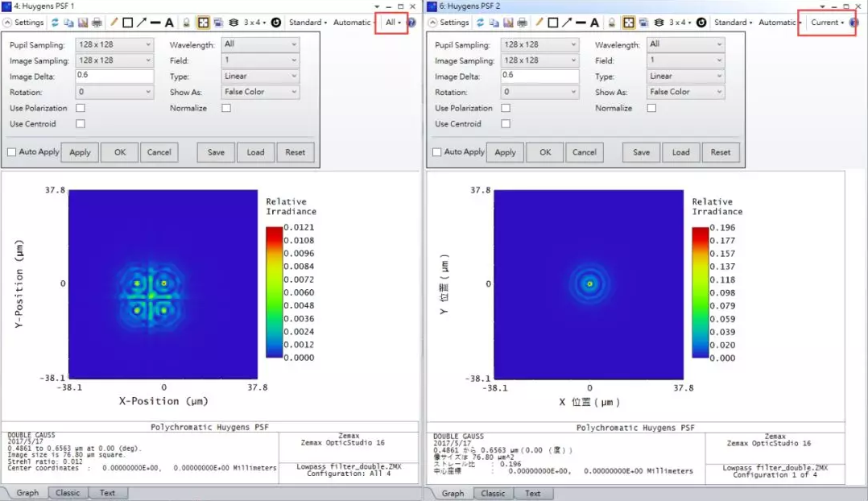Open 3 x 4 layout dropdown in PSF 1
The width and height of the screenshot is (868, 501).
[x=254, y=23]
